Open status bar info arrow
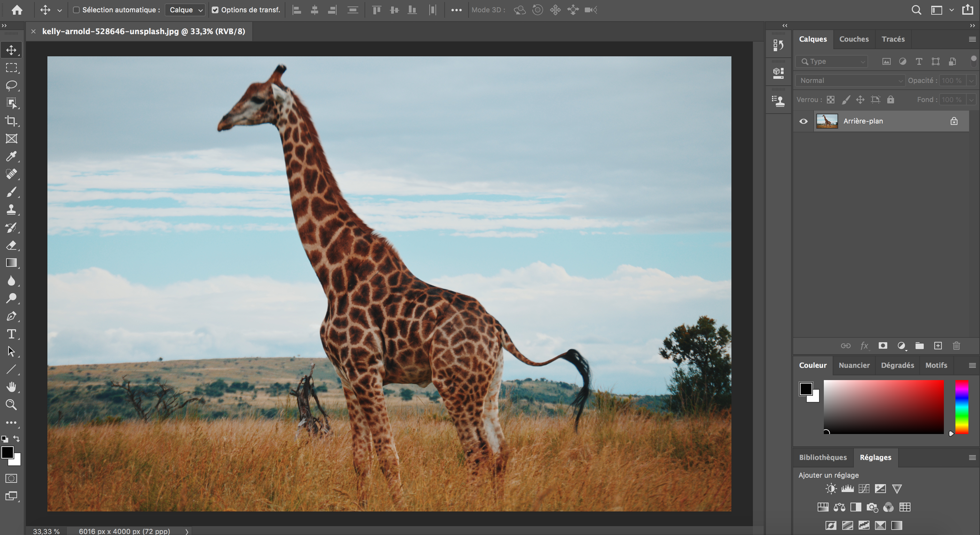980x535 pixels. 187,532
